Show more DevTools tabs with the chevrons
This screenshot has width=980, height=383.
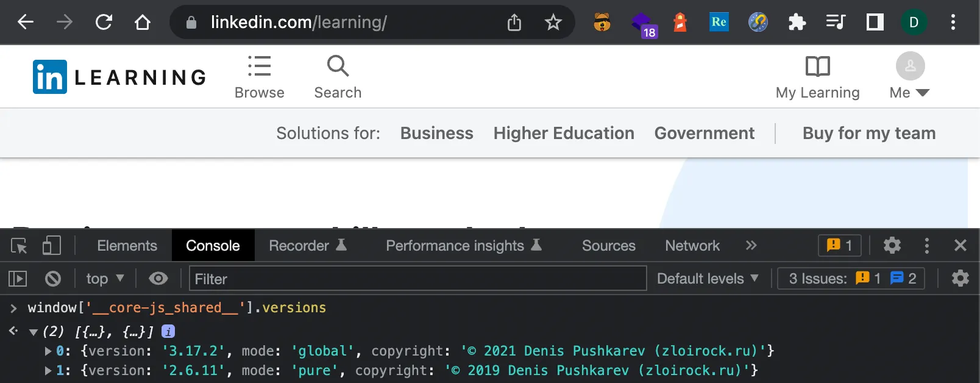click(751, 246)
